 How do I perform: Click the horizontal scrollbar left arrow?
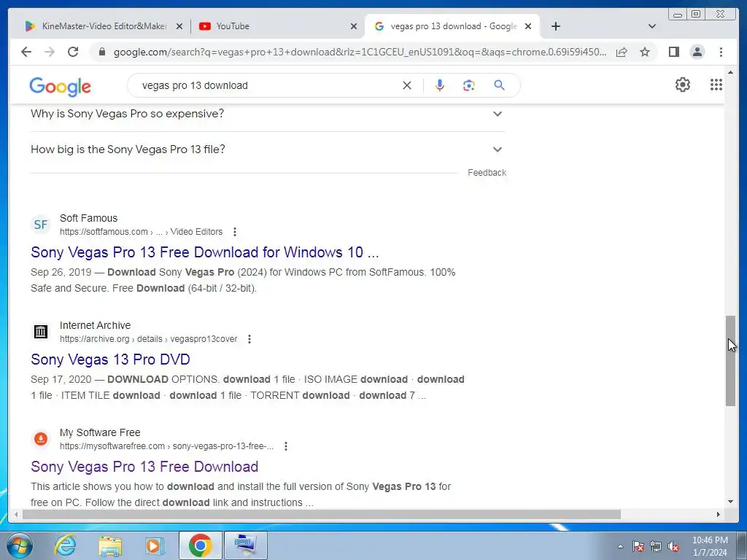(x=16, y=514)
